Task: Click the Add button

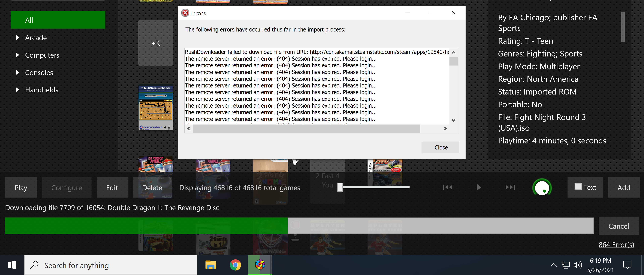Action: pyautogui.click(x=624, y=187)
